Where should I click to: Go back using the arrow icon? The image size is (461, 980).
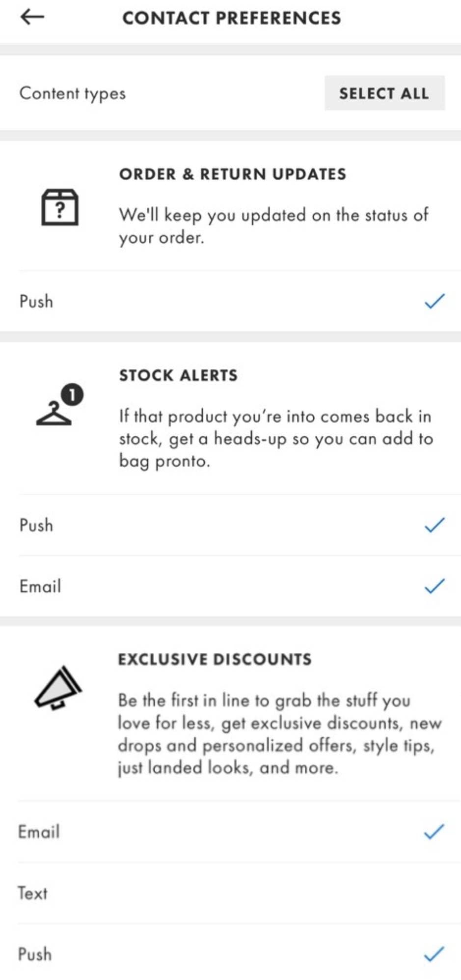click(x=32, y=17)
